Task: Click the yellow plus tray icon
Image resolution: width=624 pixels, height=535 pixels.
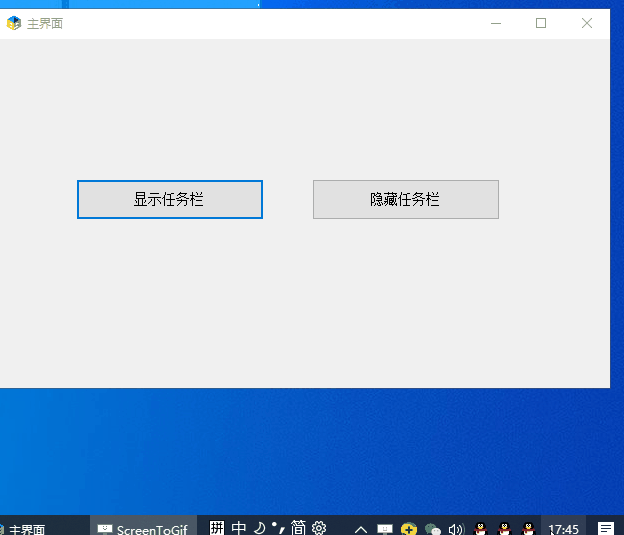Action: coord(409,529)
